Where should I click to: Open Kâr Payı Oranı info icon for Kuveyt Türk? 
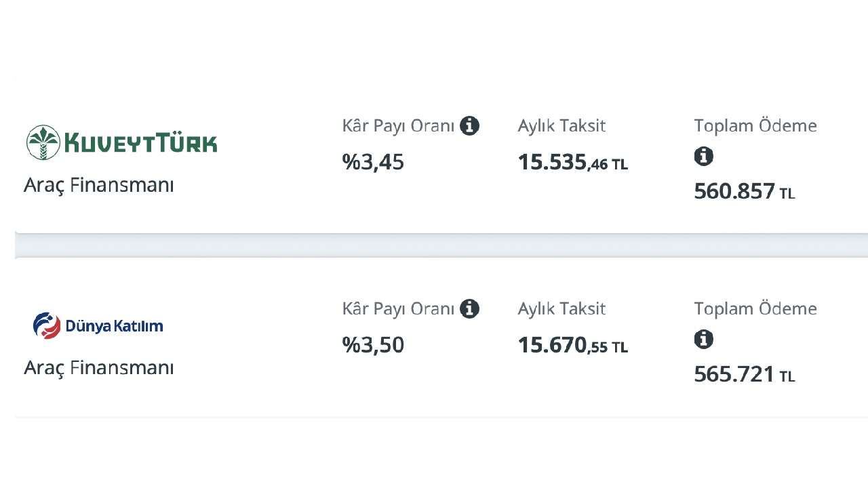click(x=469, y=125)
